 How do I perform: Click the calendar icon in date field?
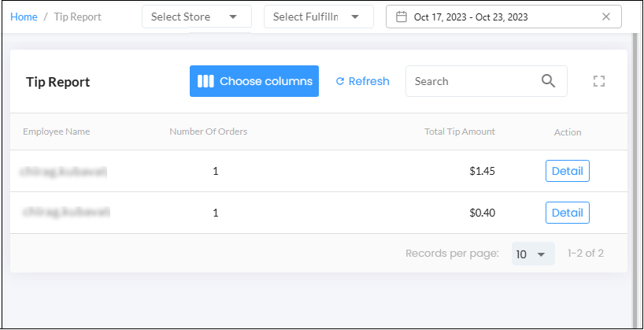point(401,17)
